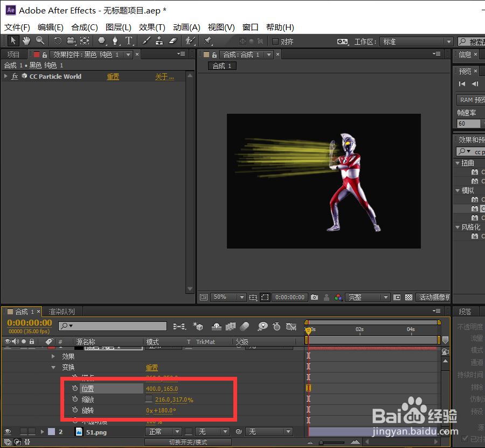Select the Pan Behind anchor tool
Viewport: 485px width, 448px height.
tap(85, 41)
